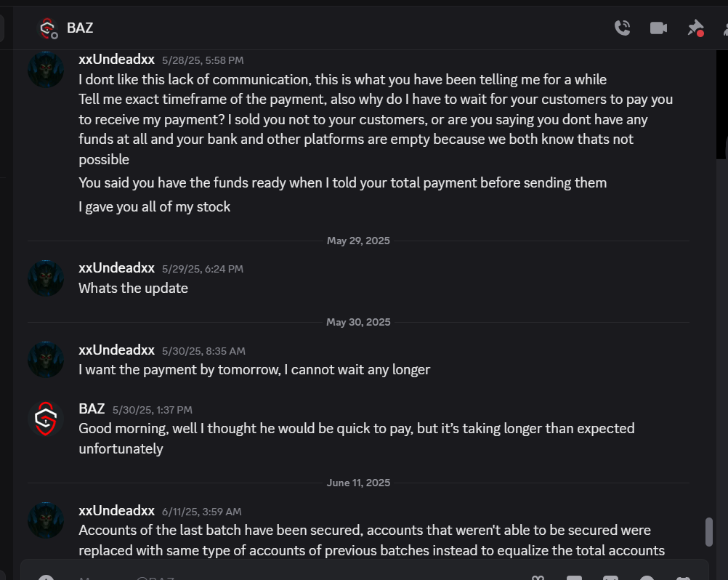This screenshot has height=580, width=728.
Task: Open the emoji picker
Action: tap(647, 578)
